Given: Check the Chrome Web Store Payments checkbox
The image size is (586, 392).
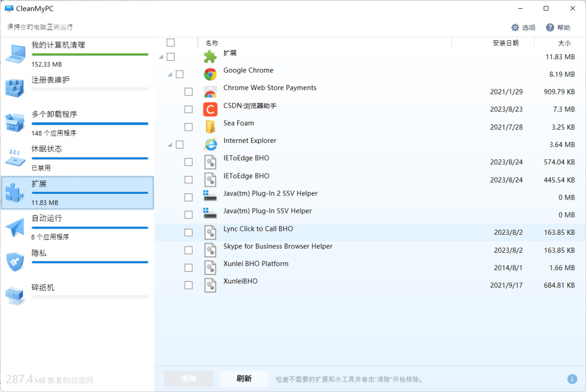Looking at the screenshot, I should tap(188, 92).
